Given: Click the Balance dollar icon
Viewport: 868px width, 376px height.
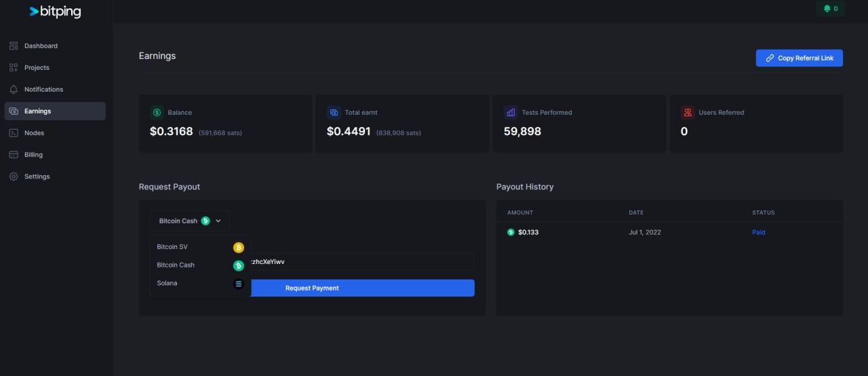Looking at the screenshot, I should coord(157,113).
